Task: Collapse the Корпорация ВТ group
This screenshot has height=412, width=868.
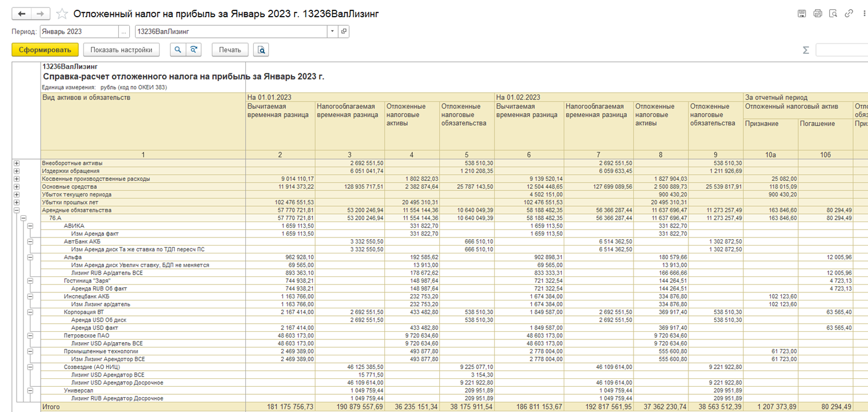Action: click(30, 312)
